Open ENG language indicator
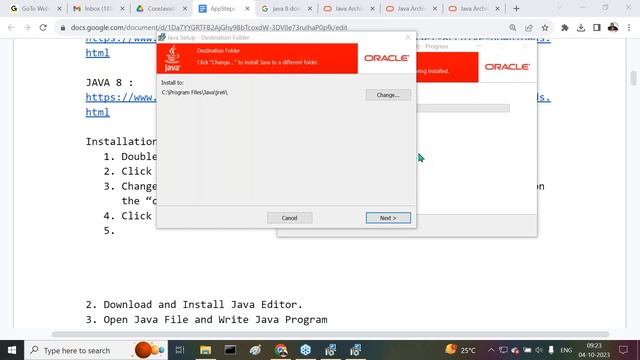640x360 pixels. [566, 350]
